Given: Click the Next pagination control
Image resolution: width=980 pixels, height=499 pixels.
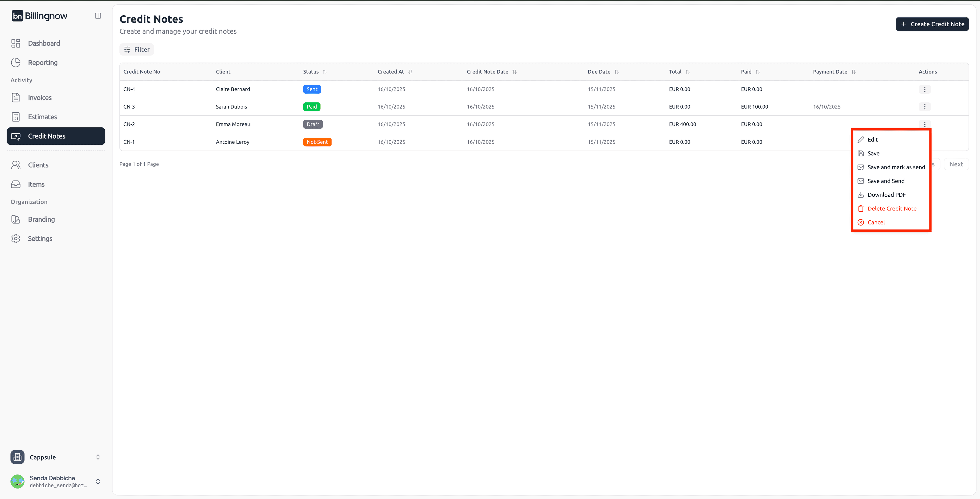Looking at the screenshot, I should (956, 164).
